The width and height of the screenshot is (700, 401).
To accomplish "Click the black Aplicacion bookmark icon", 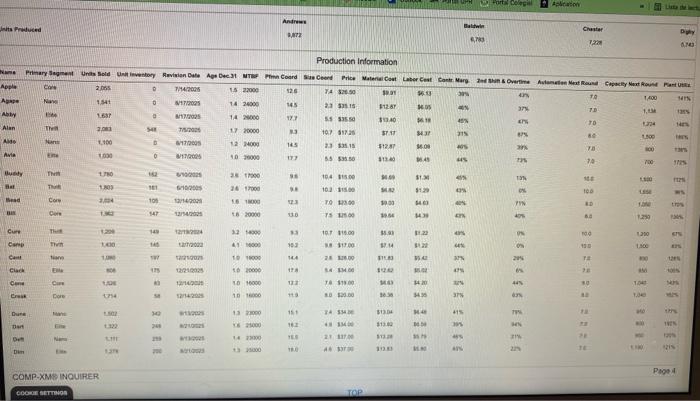I will 544,4.
